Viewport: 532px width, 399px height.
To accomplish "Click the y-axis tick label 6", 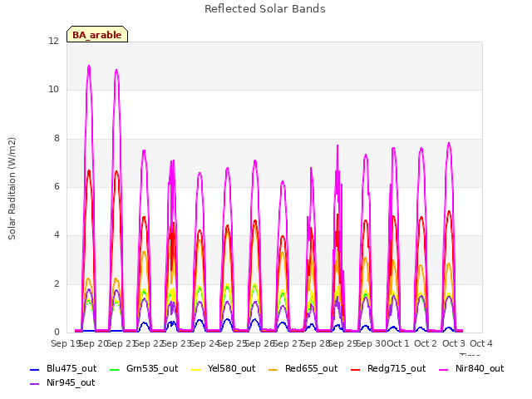I will 57,186.
